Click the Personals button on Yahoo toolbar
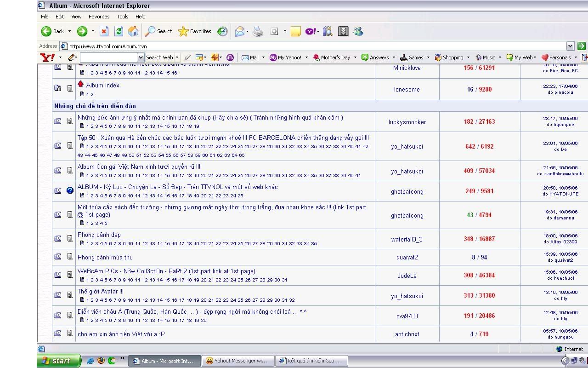The image size is (588, 368). coord(556,57)
